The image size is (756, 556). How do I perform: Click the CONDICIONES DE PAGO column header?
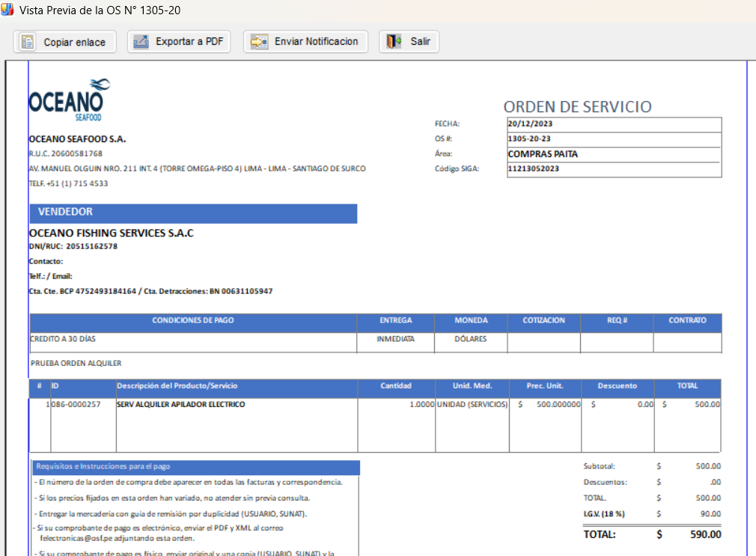coord(193,320)
